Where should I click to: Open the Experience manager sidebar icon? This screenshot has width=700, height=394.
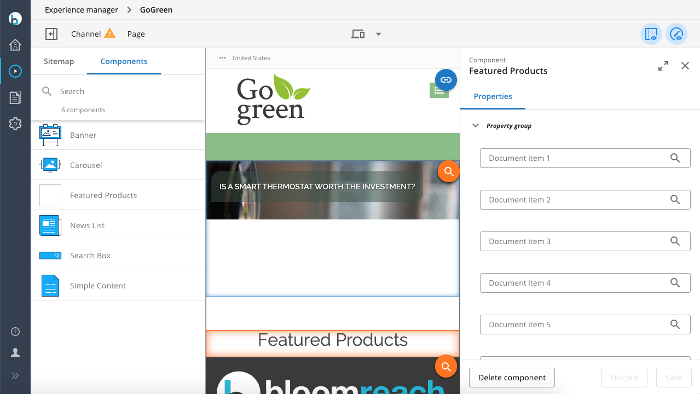click(15, 71)
